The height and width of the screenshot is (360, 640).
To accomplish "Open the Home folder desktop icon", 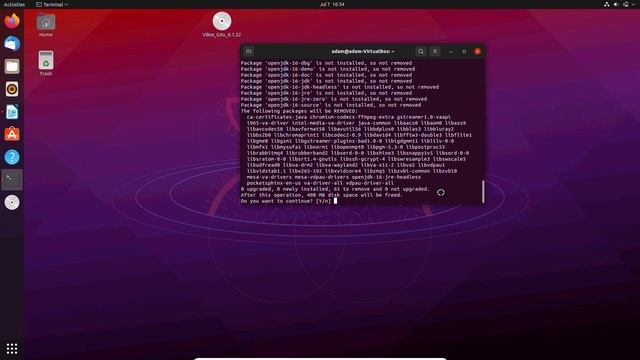I will click(x=46, y=25).
